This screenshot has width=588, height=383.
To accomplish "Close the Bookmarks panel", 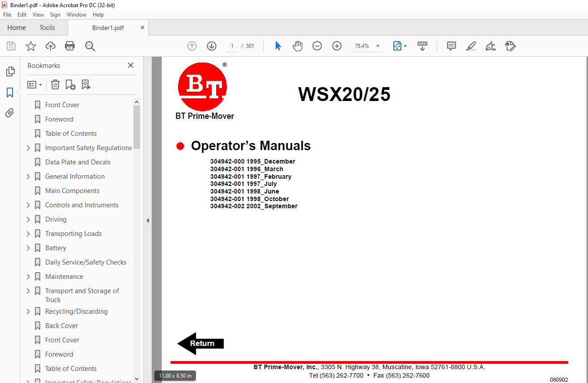I will tap(131, 65).
